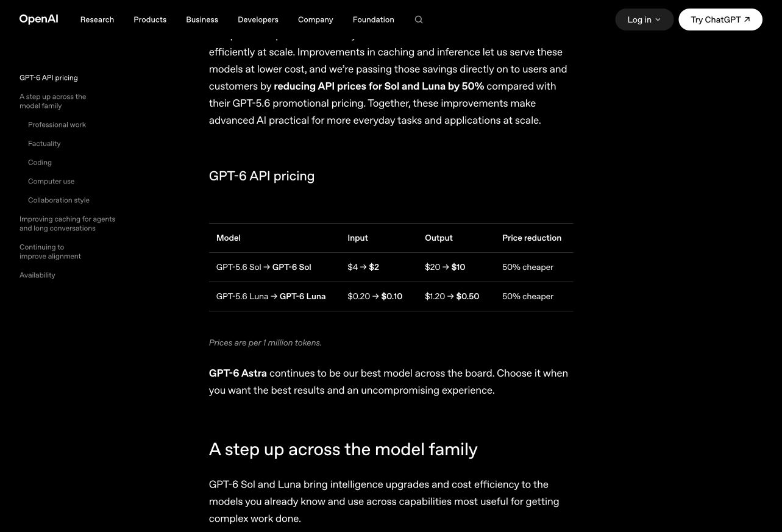The image size is (782, 532).
Task: Select the Business nav item
Action: [x=202, y=20]
